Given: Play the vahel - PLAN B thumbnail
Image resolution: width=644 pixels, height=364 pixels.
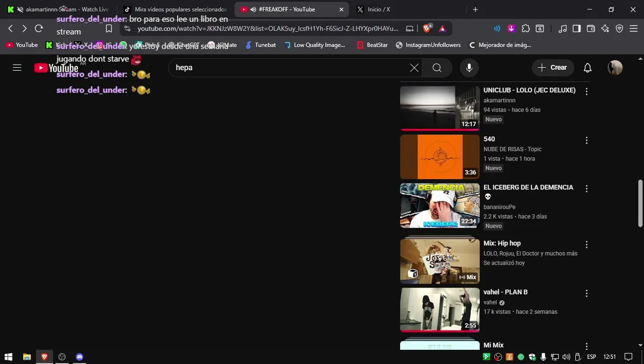Looking at the screenshot, I should coord(440,310).
